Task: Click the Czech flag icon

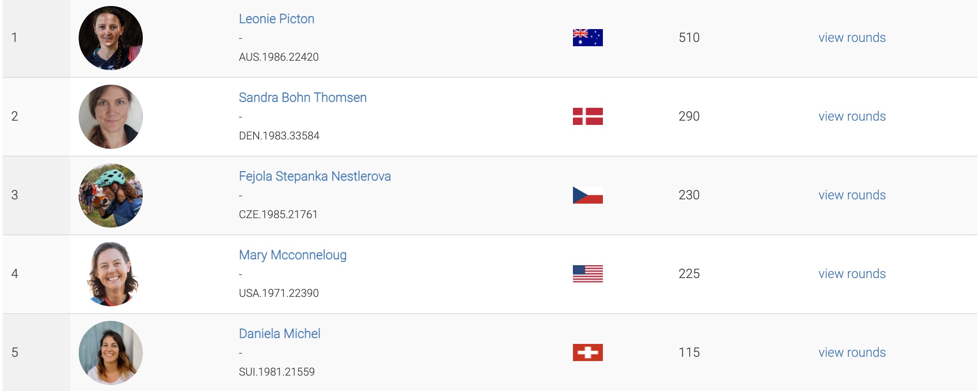Action: click(587, 195)
